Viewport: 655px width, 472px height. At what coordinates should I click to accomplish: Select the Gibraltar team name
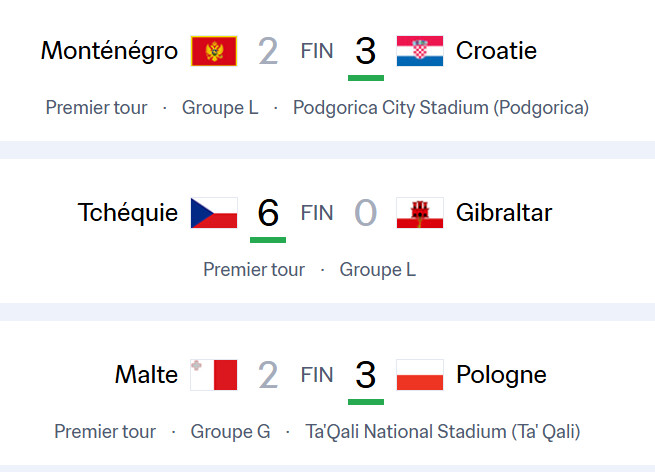coord(504,213)
